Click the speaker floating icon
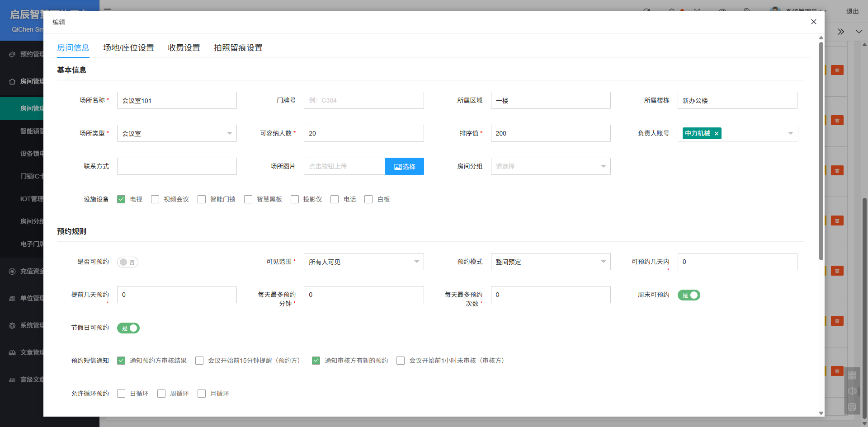 [852, 391]
